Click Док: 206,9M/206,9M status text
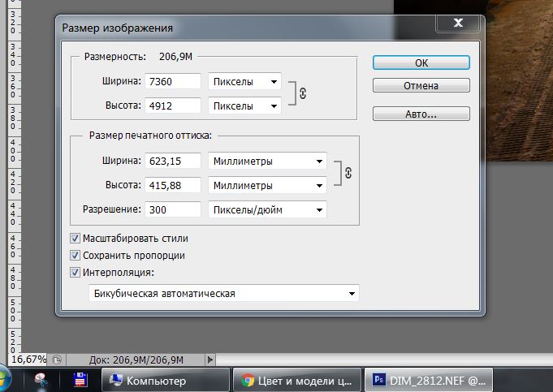Viewport: 553px width, 392px height. (136, 360)
